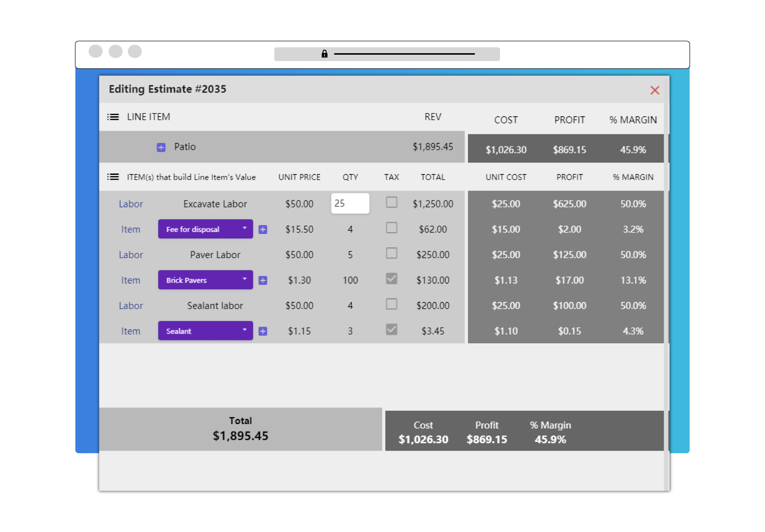Click the lock icon in the address bar

(325, 54)
